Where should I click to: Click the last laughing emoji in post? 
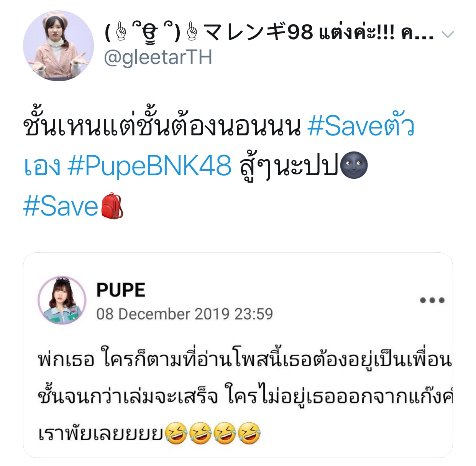click(249, 433)
